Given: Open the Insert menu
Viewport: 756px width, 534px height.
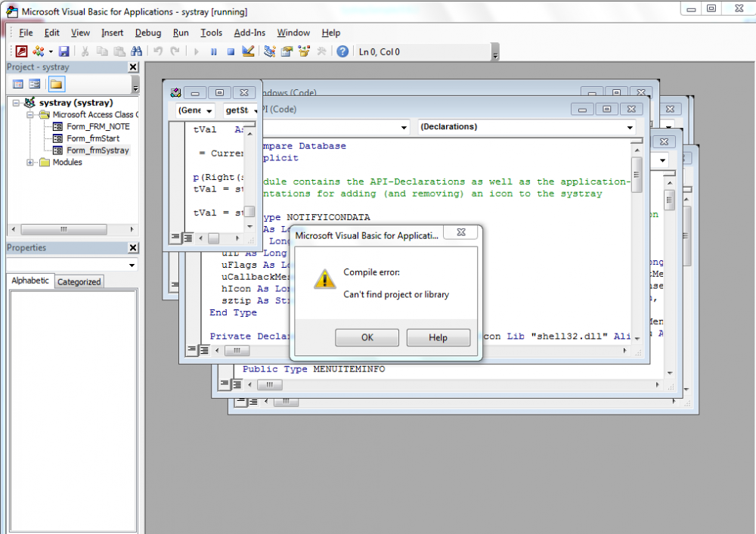Looking at the screenshot, I should (x=112, y=33).
